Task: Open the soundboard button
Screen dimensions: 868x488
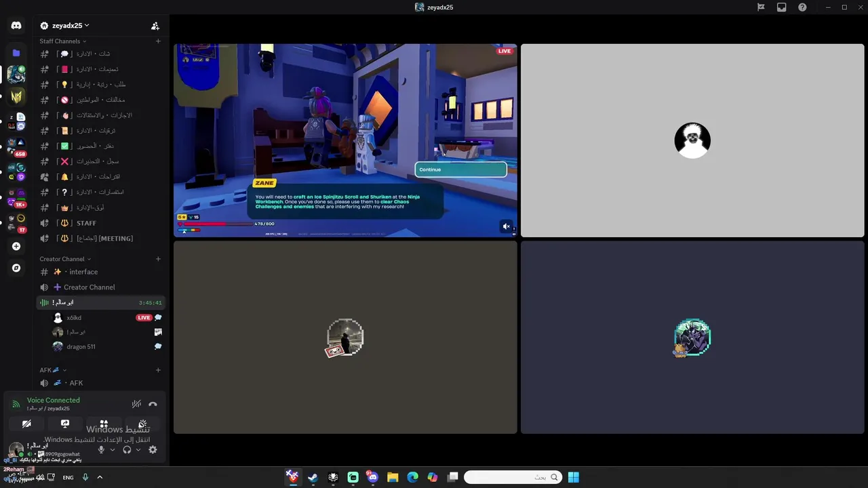Action: click(x=142, y=424)
